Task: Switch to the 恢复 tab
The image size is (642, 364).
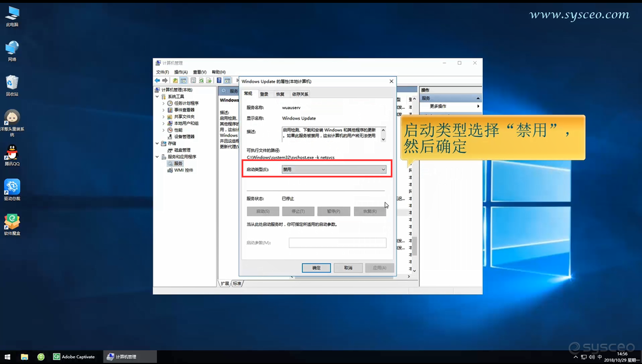Action: (x=280, y=94)
